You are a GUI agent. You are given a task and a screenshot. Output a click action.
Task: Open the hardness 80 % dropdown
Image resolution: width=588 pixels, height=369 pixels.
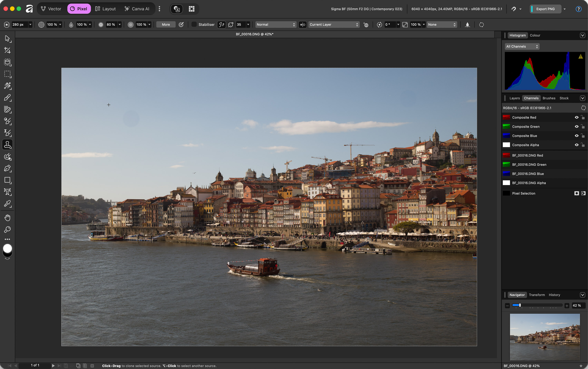click(119, 25)
